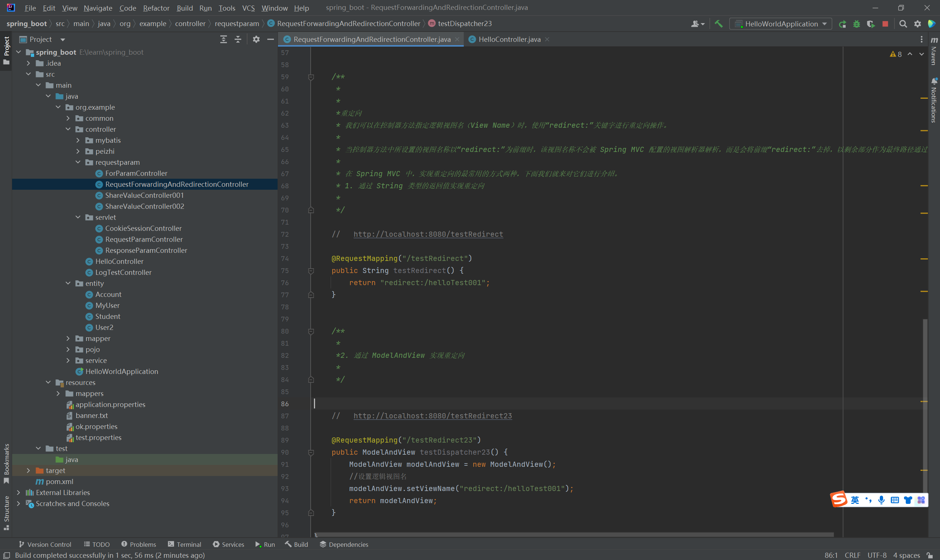
Task: Click the Rerun HelloWorldApplication icon
Action: pos(842,24)
